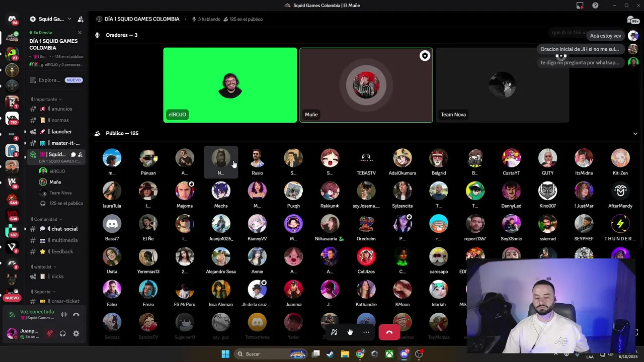Open Xbox app from the taskbar
Image resolution: width=644 pixels, height=362 pixels.
(x=389, y=354)
